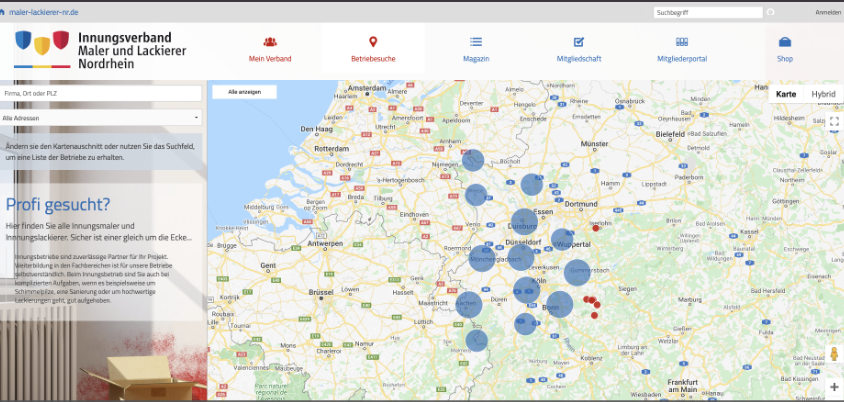This screenshot has height=402, width=844.
Task: Click the site address maler-lackierer-nr.de
Action: pyautogui.click(x=43, y=12)
